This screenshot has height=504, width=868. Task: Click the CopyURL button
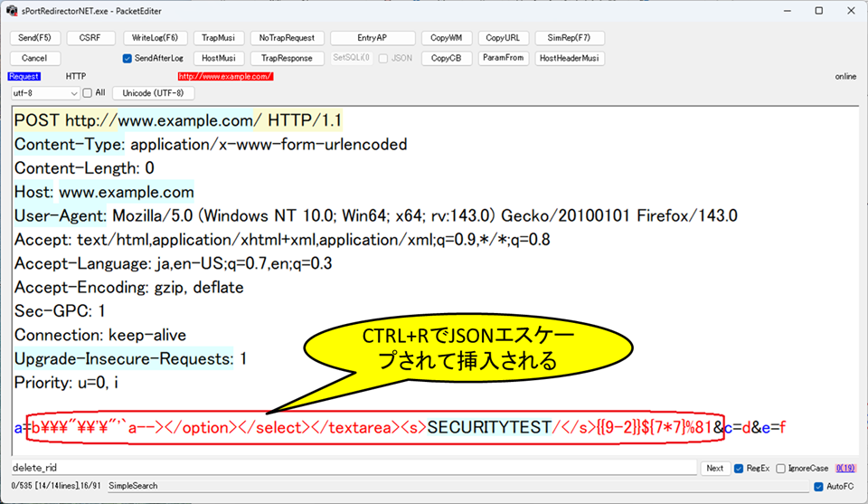pyautogui.click(x=503, y=38)
